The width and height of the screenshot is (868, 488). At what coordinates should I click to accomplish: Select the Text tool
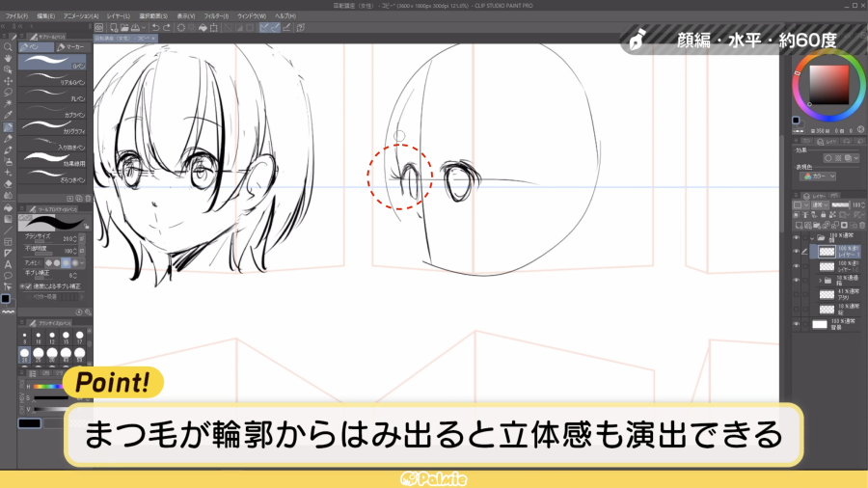click(8, 264)
